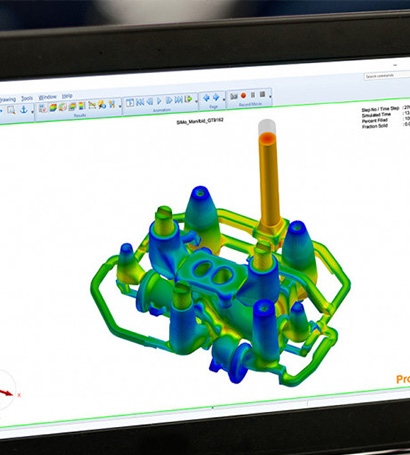The width and height of the screenshot is (410, 455).
Task: Go to next page with blue right arrow
Action: (x=216, y=97)
